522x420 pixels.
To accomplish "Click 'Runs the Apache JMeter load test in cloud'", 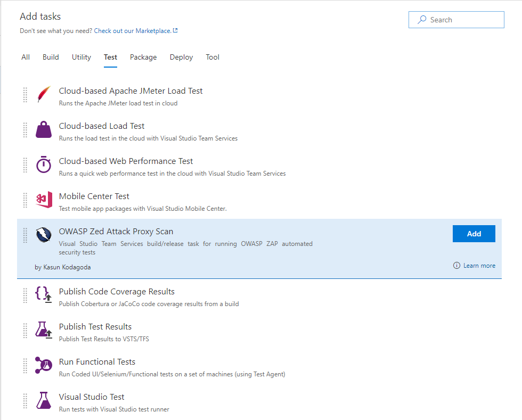I will pos(118,103).
